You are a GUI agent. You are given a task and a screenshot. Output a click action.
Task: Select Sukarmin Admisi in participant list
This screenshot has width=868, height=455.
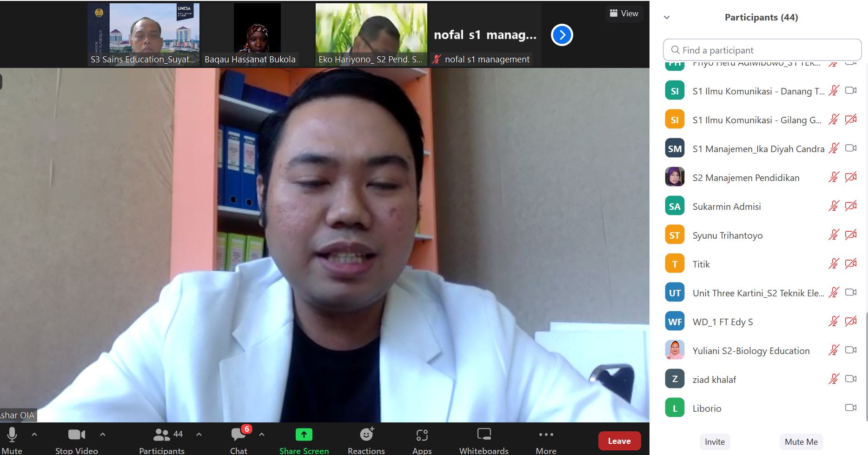[x=726, y=207]
